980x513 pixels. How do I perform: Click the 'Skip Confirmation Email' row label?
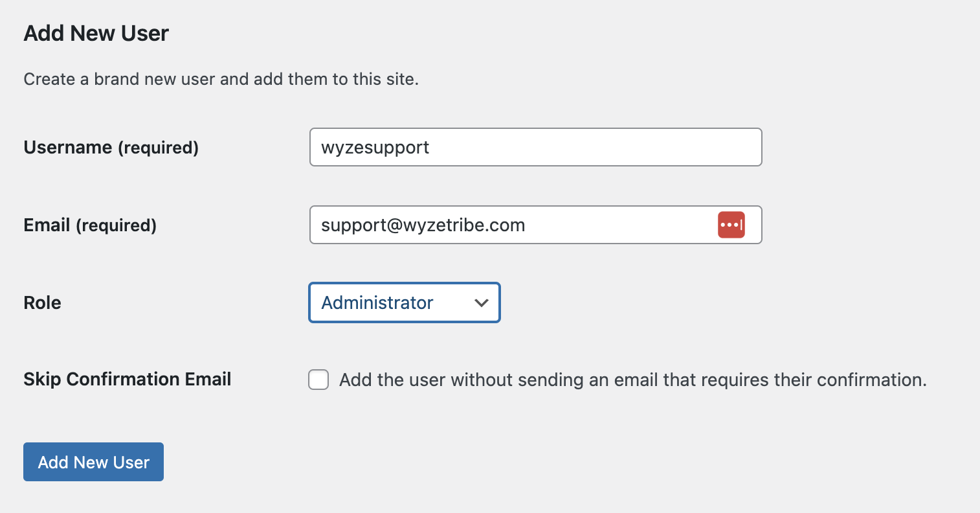pyautogui.click(x=127, y=379)
